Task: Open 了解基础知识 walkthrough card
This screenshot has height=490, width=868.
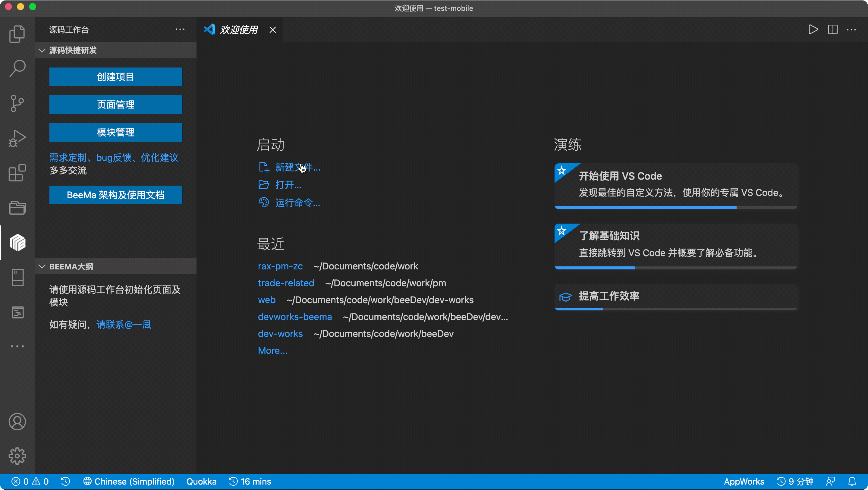Action: tap(676, 246)
